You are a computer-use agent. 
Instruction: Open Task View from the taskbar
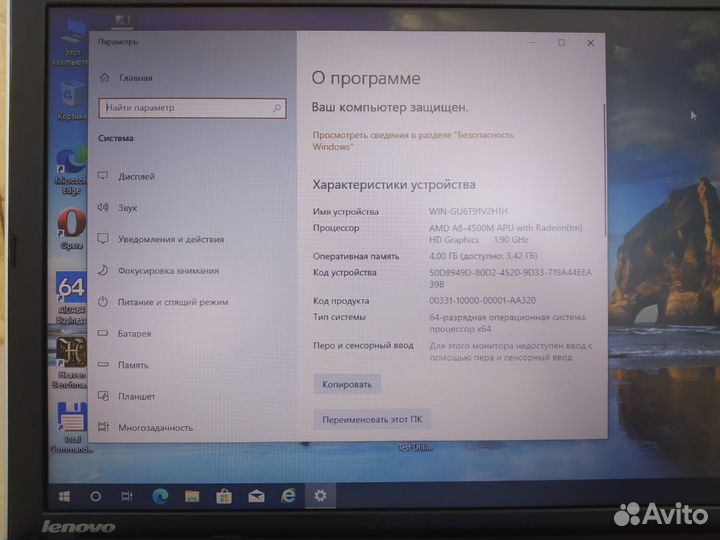click(127, 496)
